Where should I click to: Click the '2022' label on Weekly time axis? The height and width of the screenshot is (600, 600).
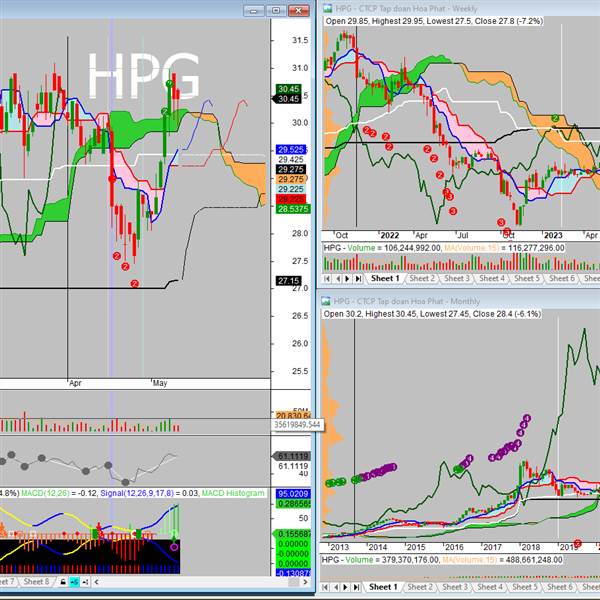[390, 235]
